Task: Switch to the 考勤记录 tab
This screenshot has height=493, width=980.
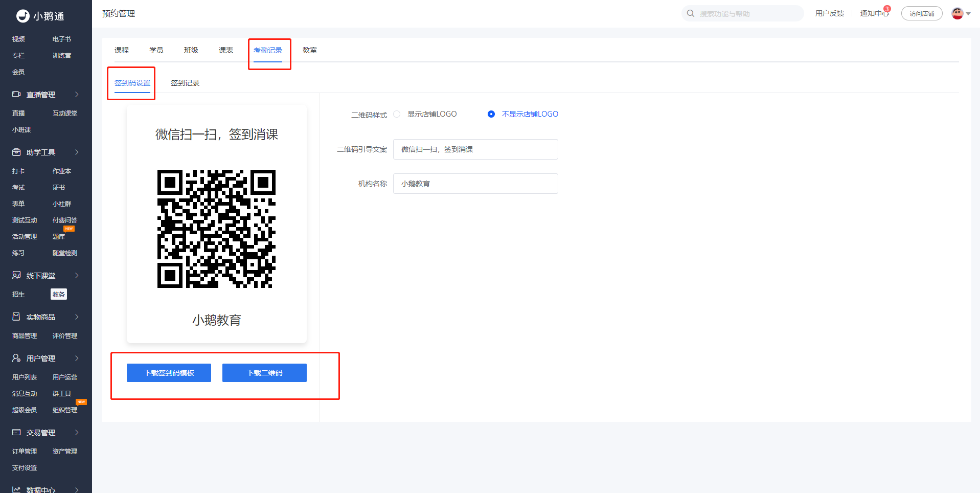Action: click(268, 50)
